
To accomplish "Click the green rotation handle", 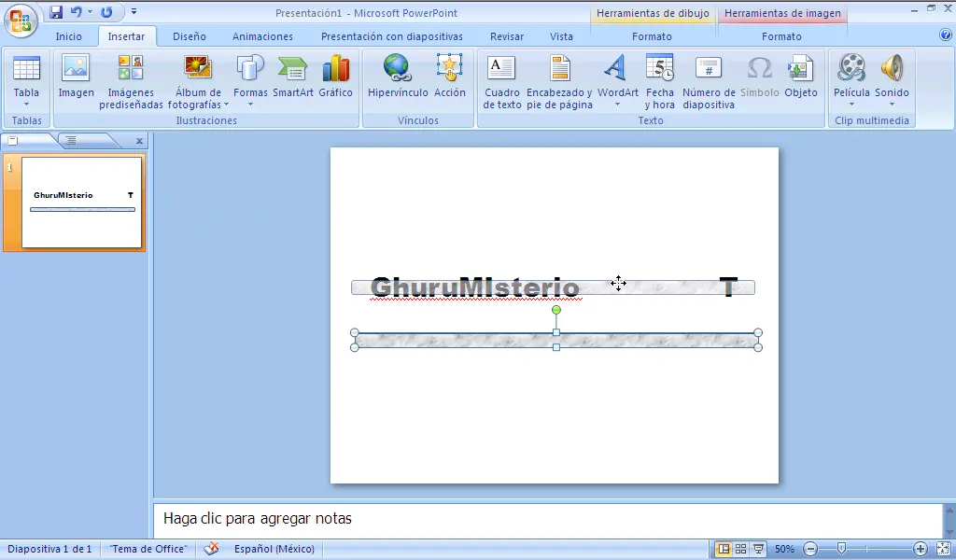I will [x=556, y=310].
